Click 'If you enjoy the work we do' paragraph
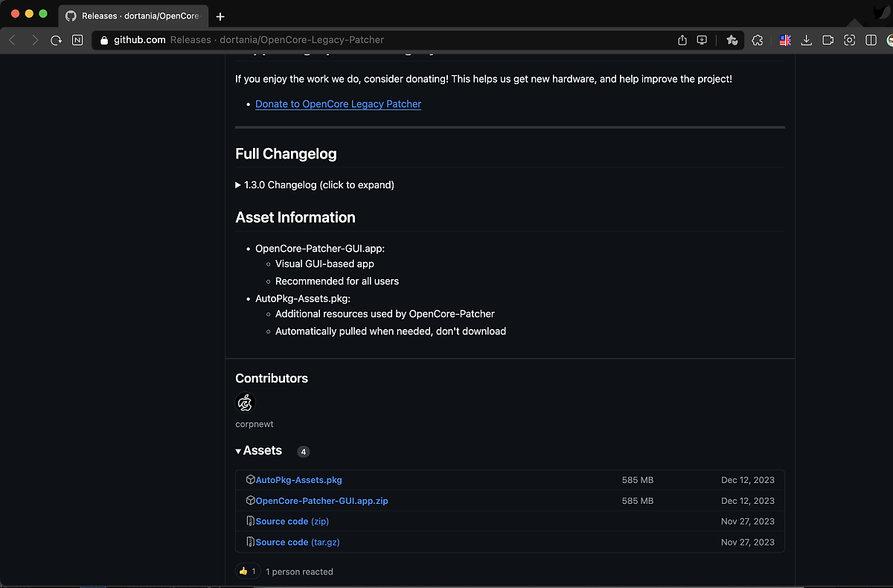Screen dimensions: 893x588 click(x=484, y=79)
